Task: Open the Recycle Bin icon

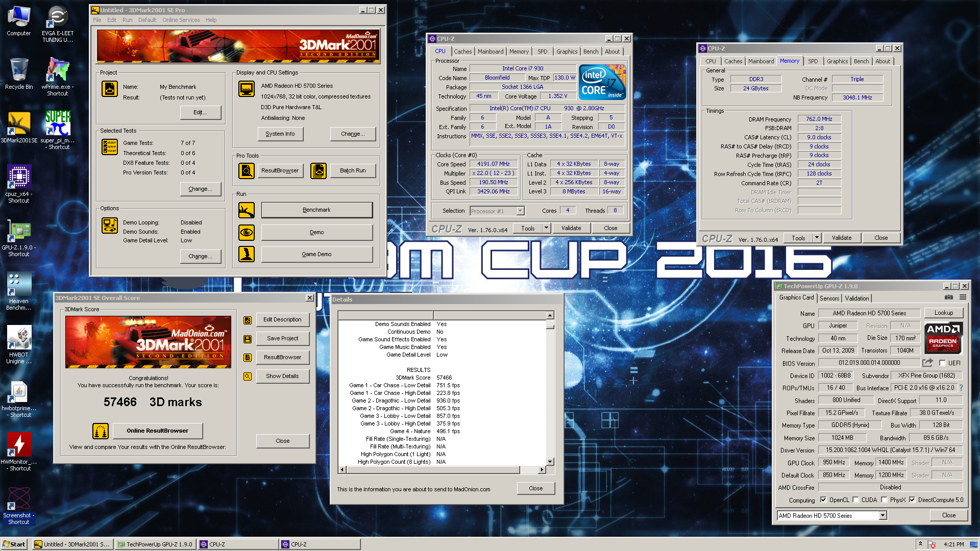Action: pyautogui.click(x=19, y=74)
